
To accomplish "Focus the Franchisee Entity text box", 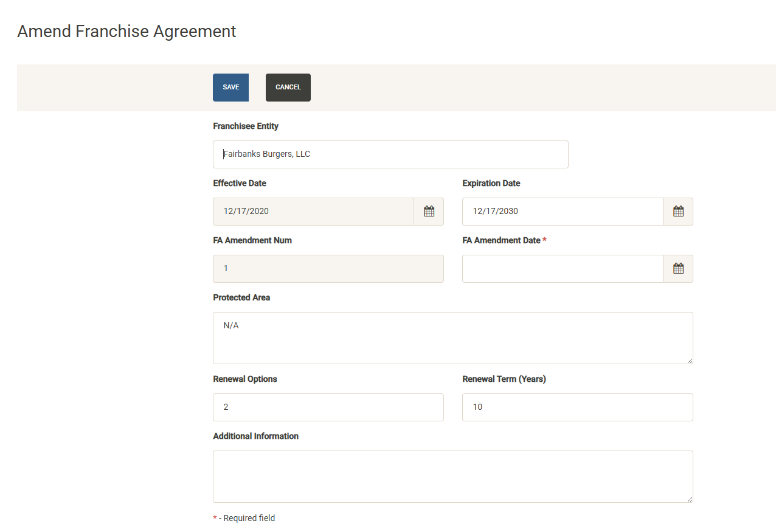I will (x=390, y=154).
